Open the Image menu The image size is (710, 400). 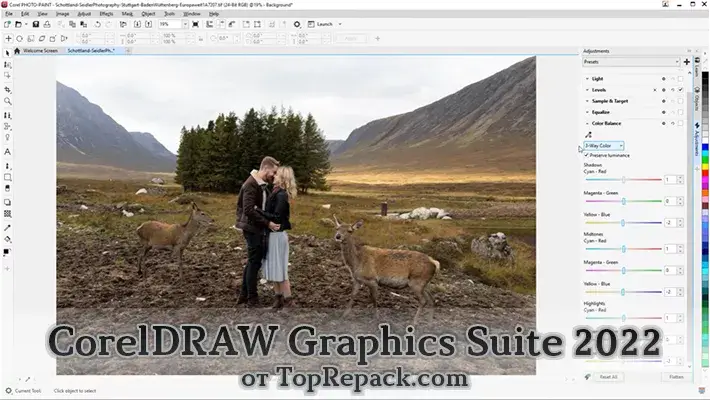62,14
